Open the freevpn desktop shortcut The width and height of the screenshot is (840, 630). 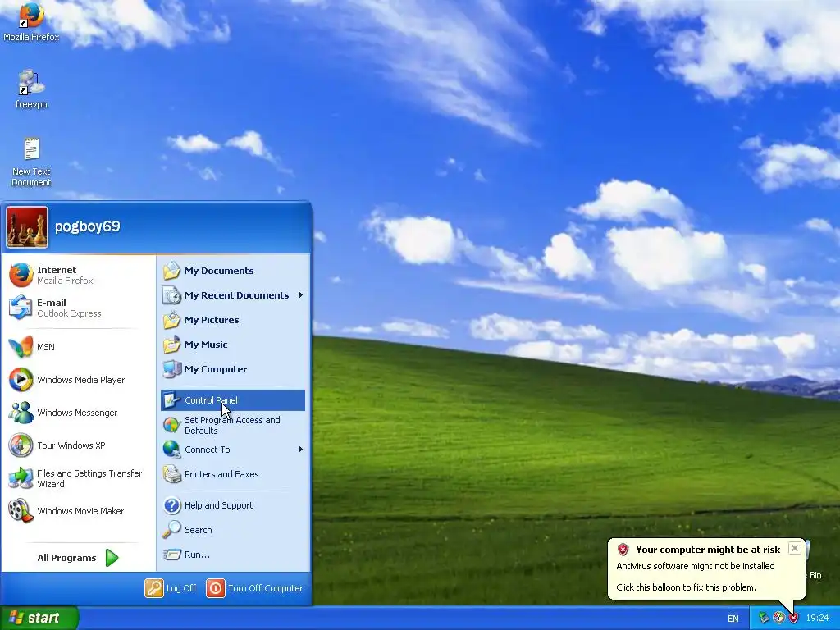(x=31, y=89)
